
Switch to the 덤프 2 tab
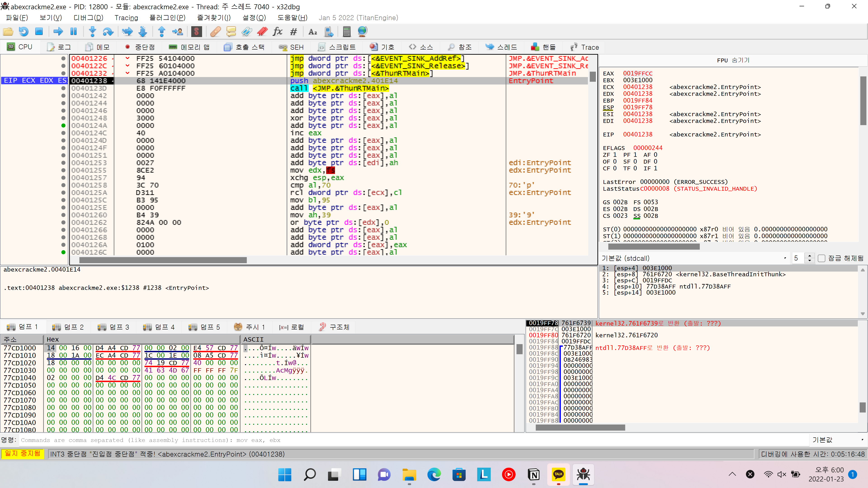68,327
